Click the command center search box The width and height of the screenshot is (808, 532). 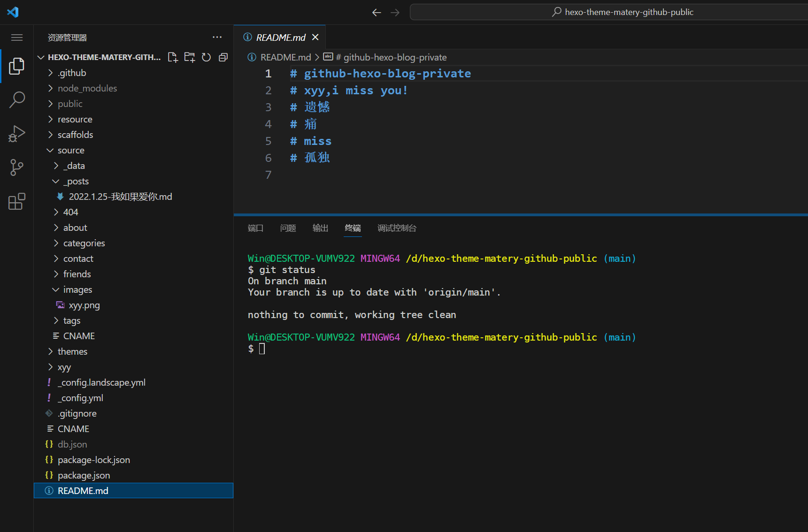click(609, 12)
